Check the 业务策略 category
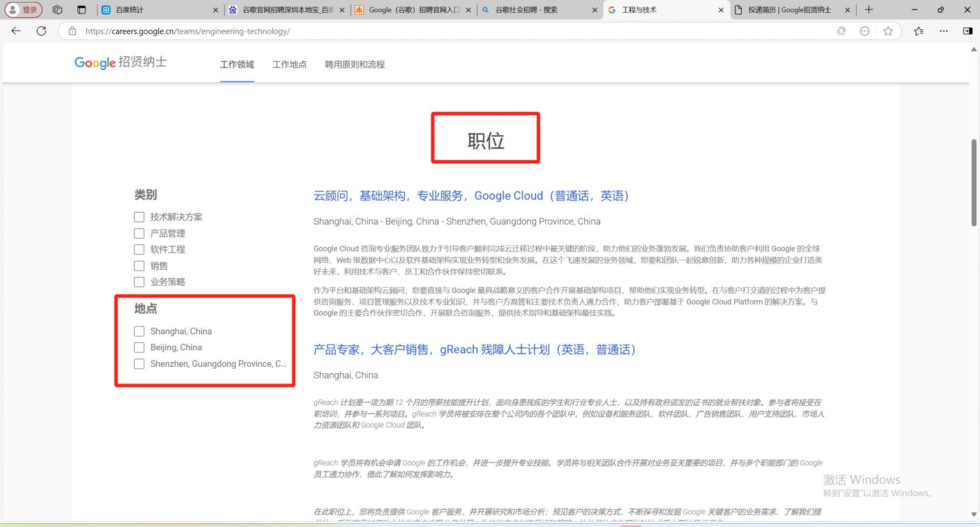Screen dimensions: 980x527 (x=139, y=282)
